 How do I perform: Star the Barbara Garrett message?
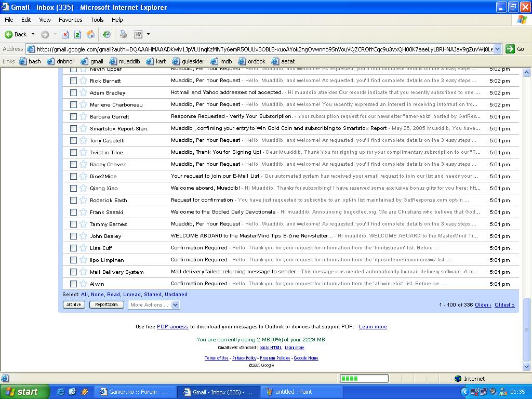(84, 116)
